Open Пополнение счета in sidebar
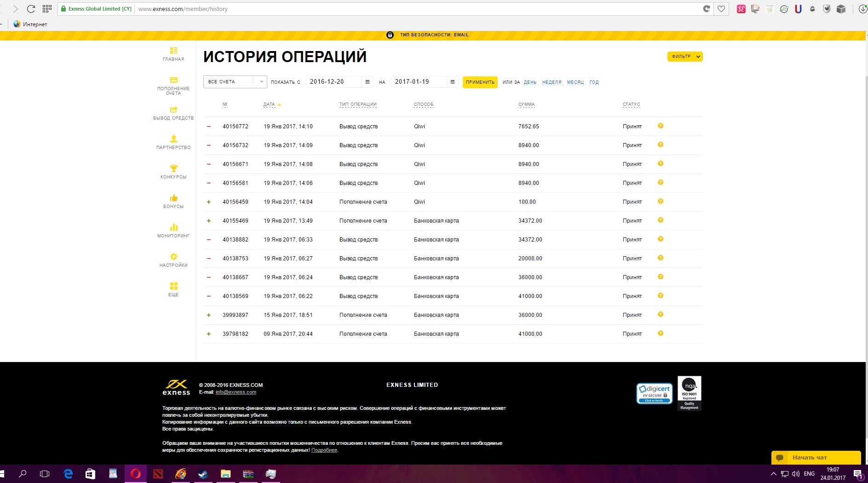This screenshot has height=483, width=868. [x=173, y=86]
